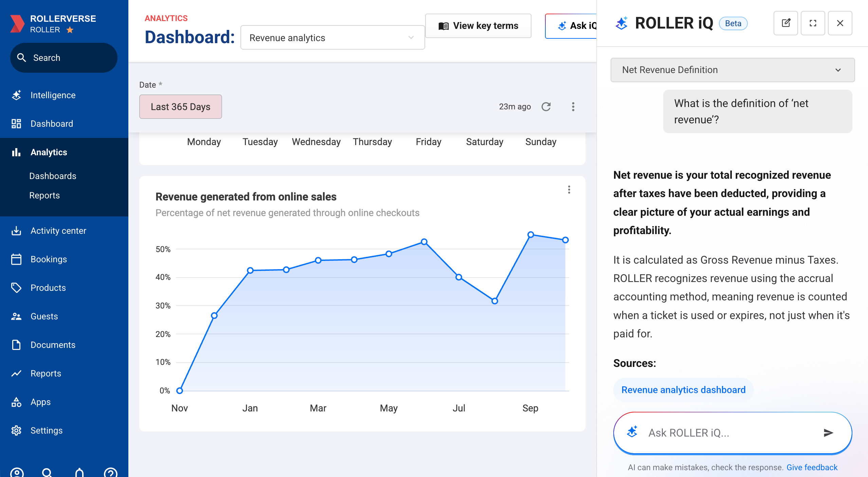Expand the Revenue analytics dashboard dropdown
The height and width of the screenshot is (477, 868).
pyautogui.click(x=332, y=38)
